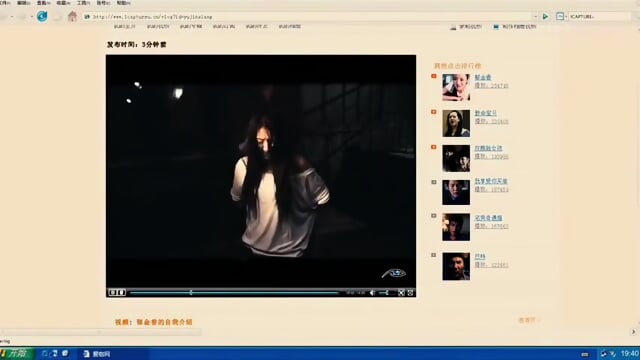
Task: Click the page header link with monitor icon
Action: (x=466, y=27)
